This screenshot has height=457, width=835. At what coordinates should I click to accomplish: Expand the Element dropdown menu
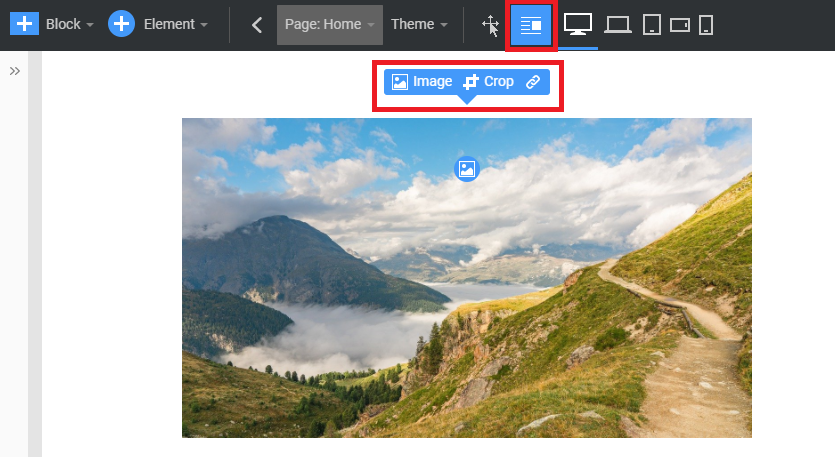click(203, 25)
